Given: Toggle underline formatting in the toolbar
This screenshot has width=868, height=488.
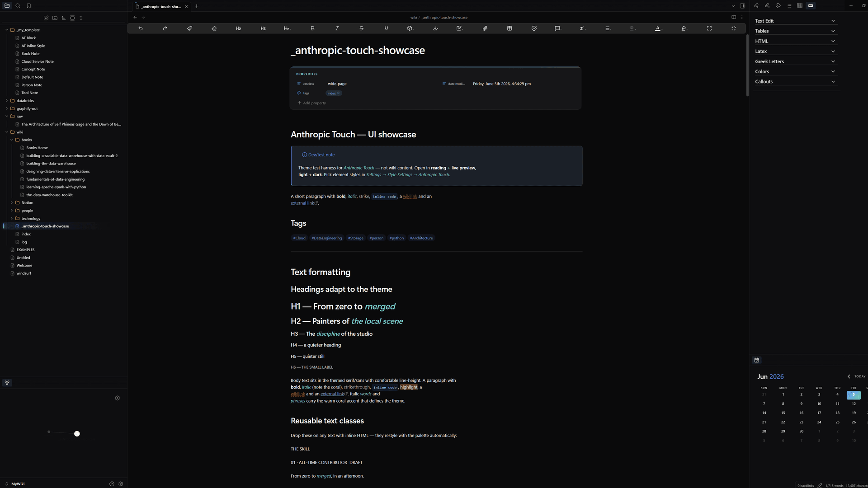Looking at the screenshot, I should click(386, 28).
